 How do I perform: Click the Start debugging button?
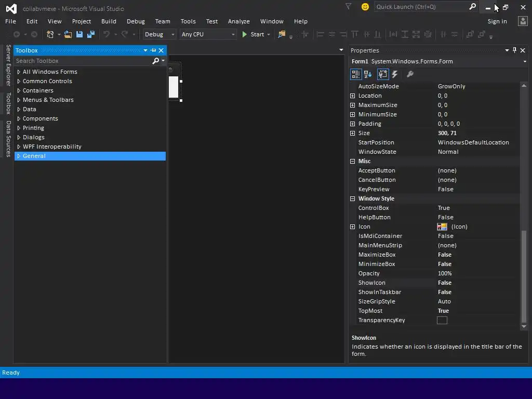pyautogui.click(x=253, y=34)
